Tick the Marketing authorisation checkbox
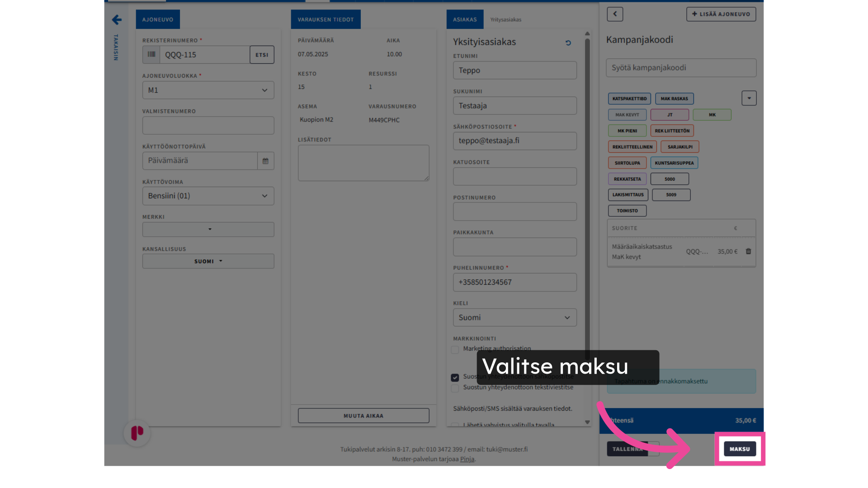Image resolution: width=868 pixels, height=488 pixels. 455,349
